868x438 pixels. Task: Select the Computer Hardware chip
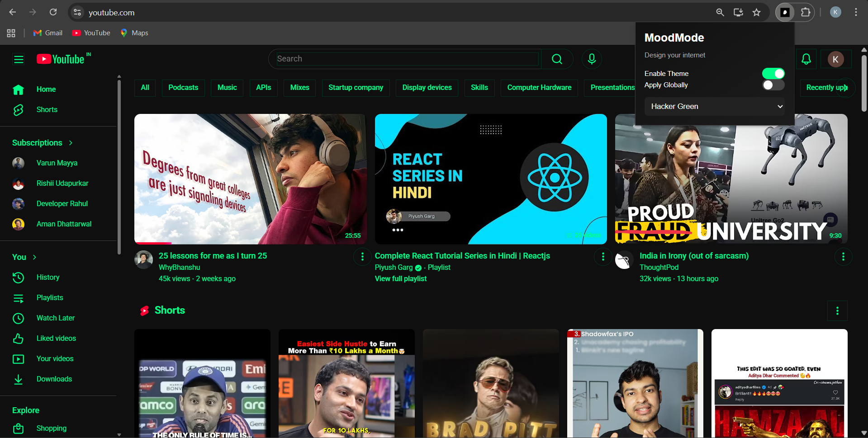coord(539,88)
